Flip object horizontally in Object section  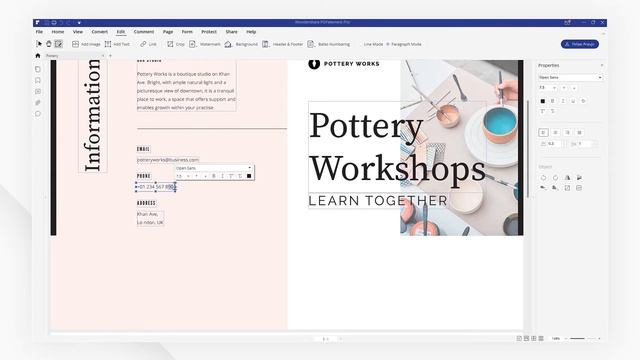tap(567, 178)
